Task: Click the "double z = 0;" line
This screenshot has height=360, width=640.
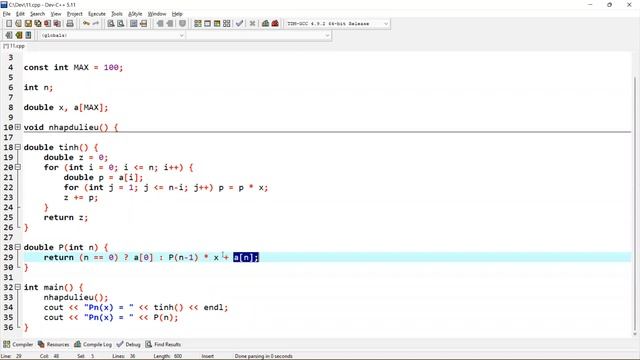Action: pyautogui.click(x=76, y=158)
